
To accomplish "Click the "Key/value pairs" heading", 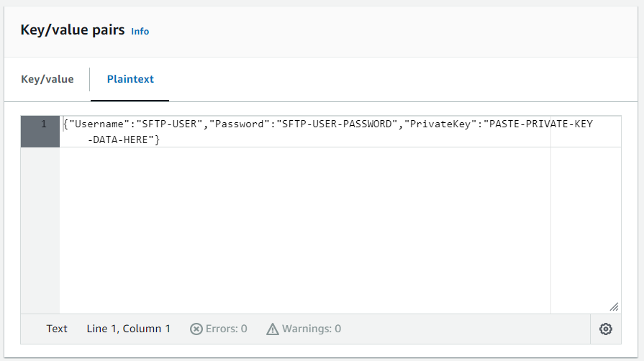I will pyautogui.click(x=73, y=30).
